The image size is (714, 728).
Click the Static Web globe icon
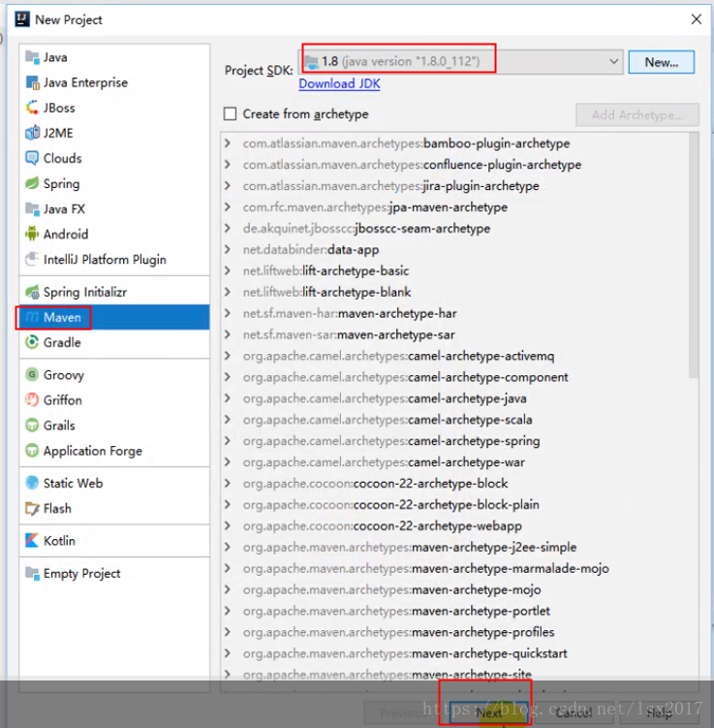32,483
